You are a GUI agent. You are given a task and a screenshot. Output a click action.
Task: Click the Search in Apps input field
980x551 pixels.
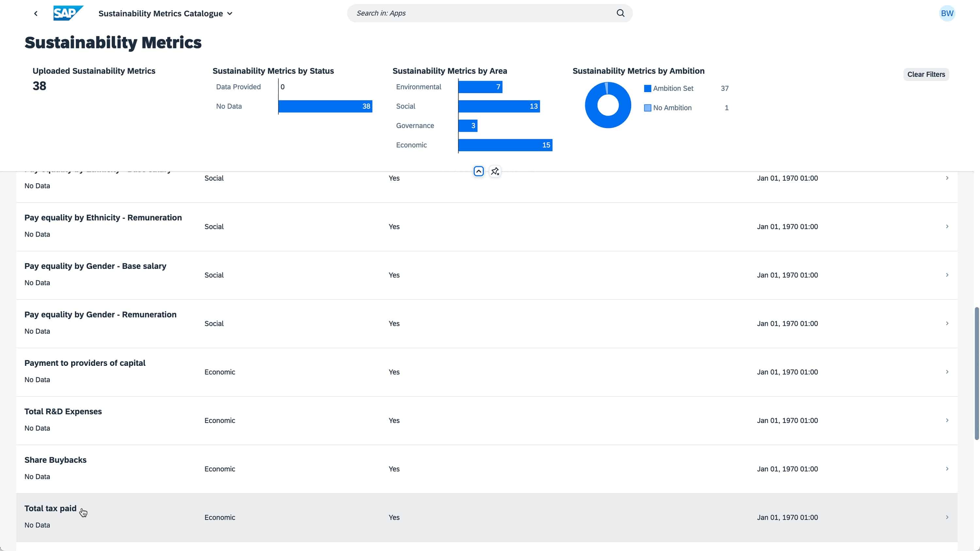tap(490, 13)
